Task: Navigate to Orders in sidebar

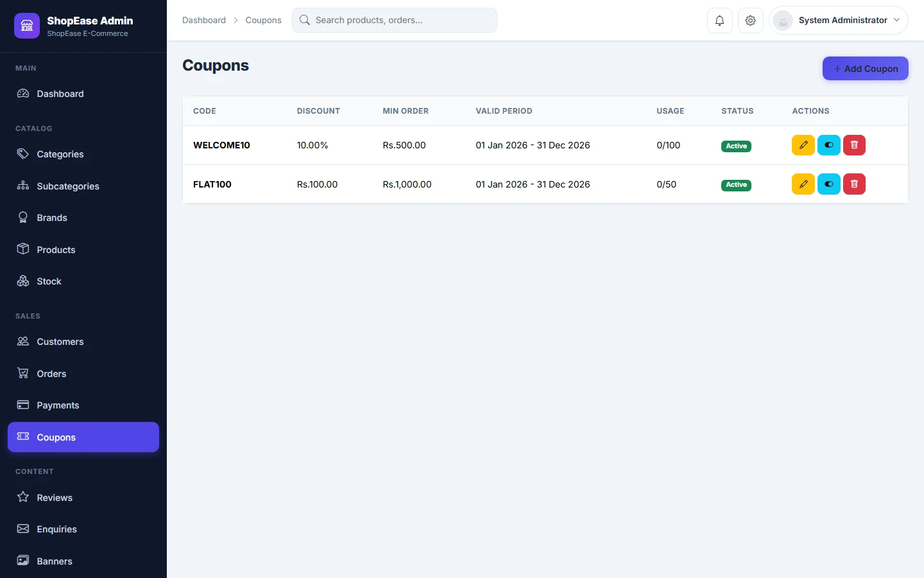Action: 83,374
